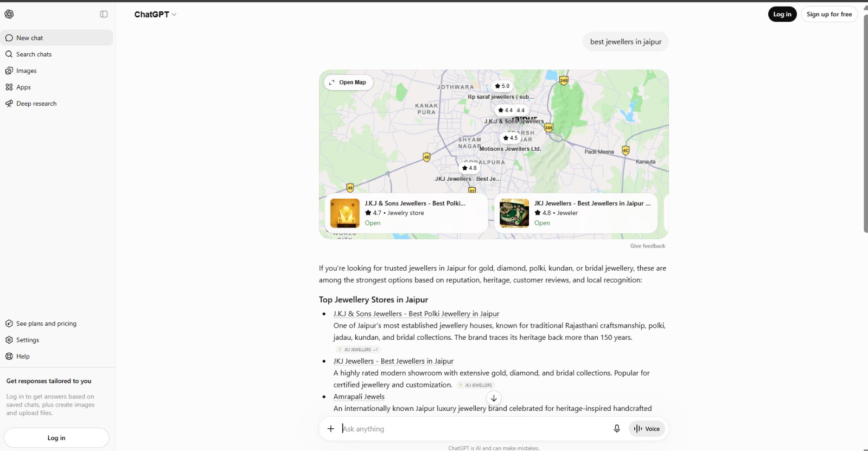Start Voice mode
The height and width of the screenshot is (451, 868).
pos(647,429)
